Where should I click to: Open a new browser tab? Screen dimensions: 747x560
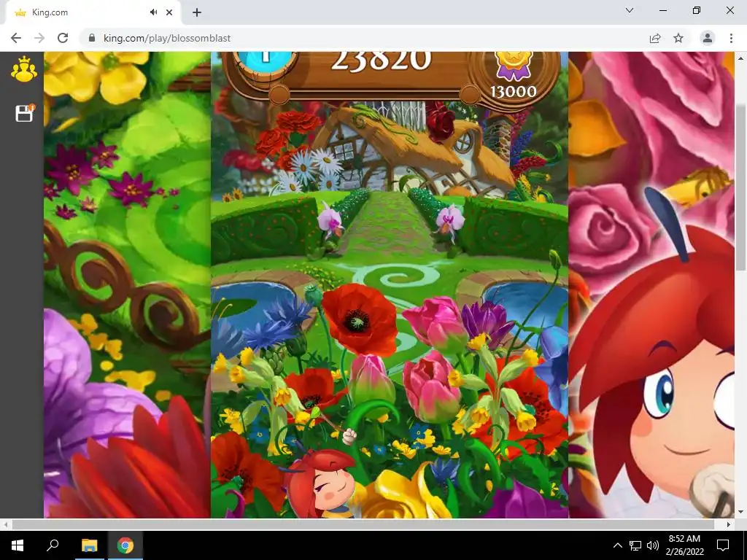coord(197,12)
